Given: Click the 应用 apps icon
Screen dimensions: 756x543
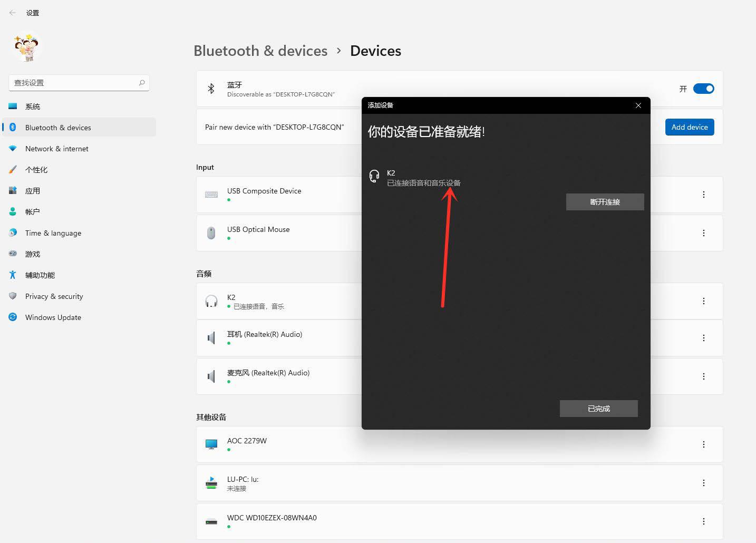Looking at the screenshot, I should [13, 190].
